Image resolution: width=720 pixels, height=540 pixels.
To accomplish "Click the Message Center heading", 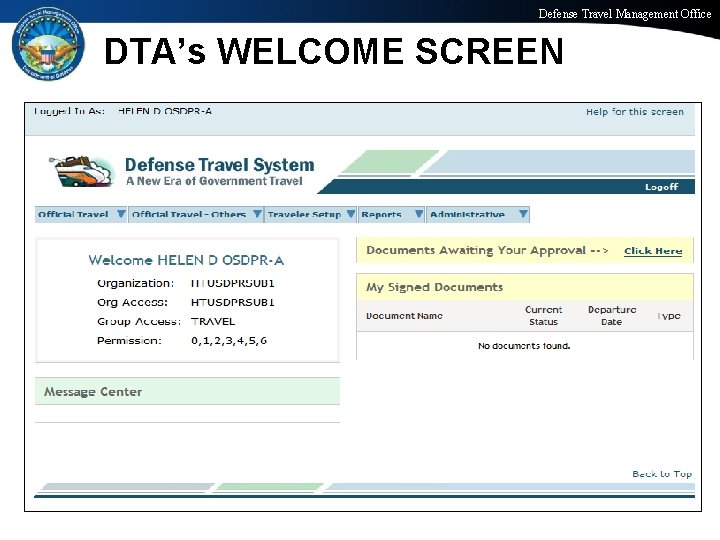I will point(93,392).
